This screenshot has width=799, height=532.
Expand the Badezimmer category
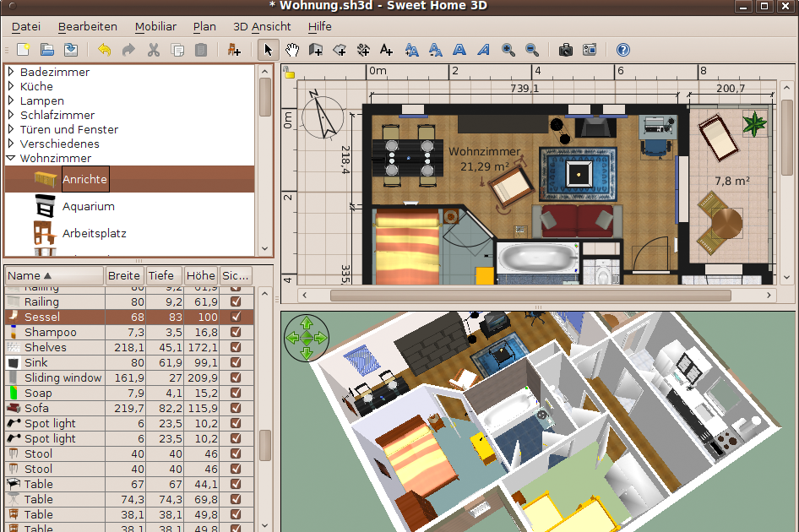(12, 72)
